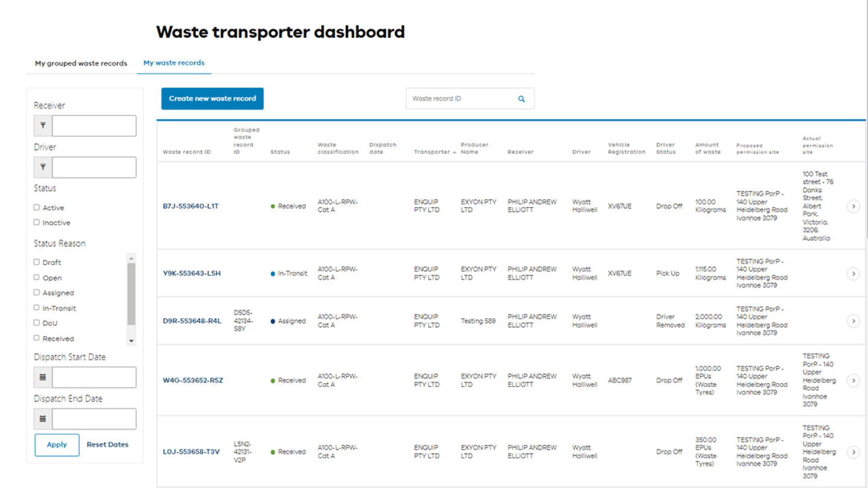
Task: Click the Reset Dates link
Action: pos(107,444)
